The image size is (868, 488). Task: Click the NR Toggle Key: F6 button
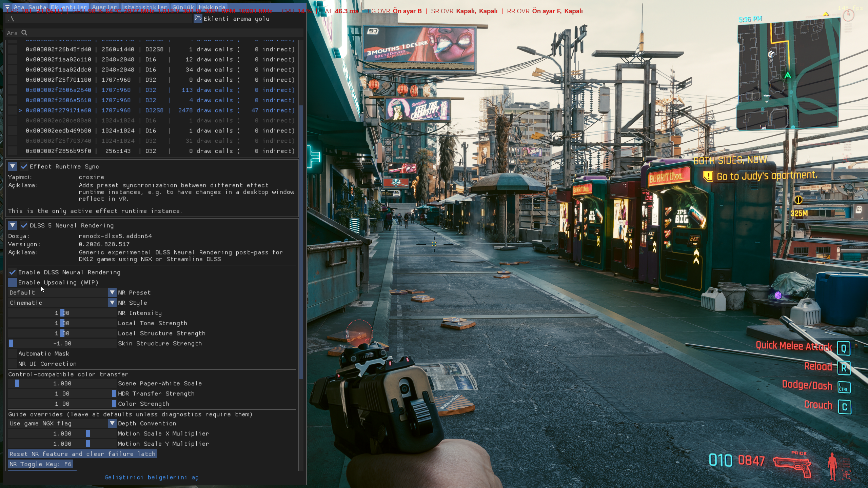[x=40, y=464]
